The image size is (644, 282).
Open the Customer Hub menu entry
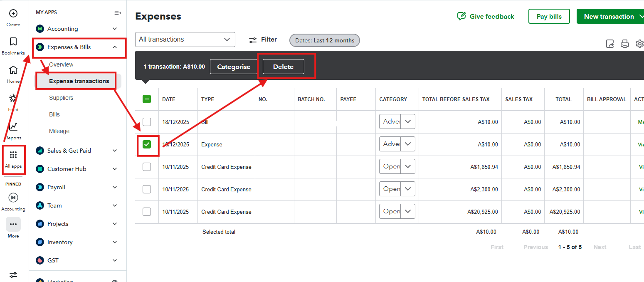click(x=67, y=169)
